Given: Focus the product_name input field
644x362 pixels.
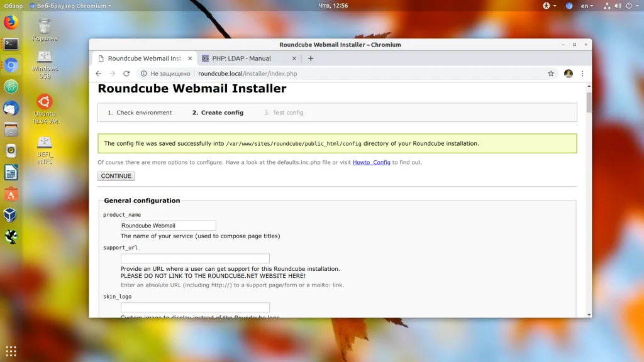Looking at the screenshot, I should point(169,226).
